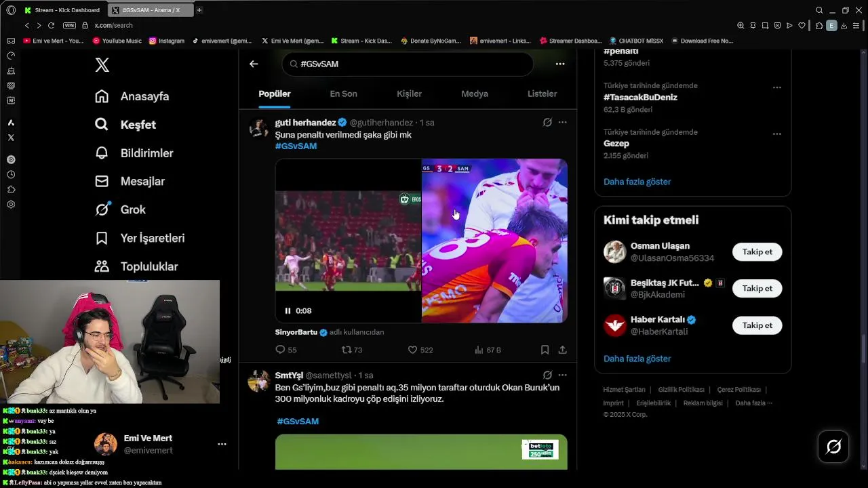The width and height of the screenshot is (868, 488).
Task: Open search options three-dot menu
Action: pos(560,64)
